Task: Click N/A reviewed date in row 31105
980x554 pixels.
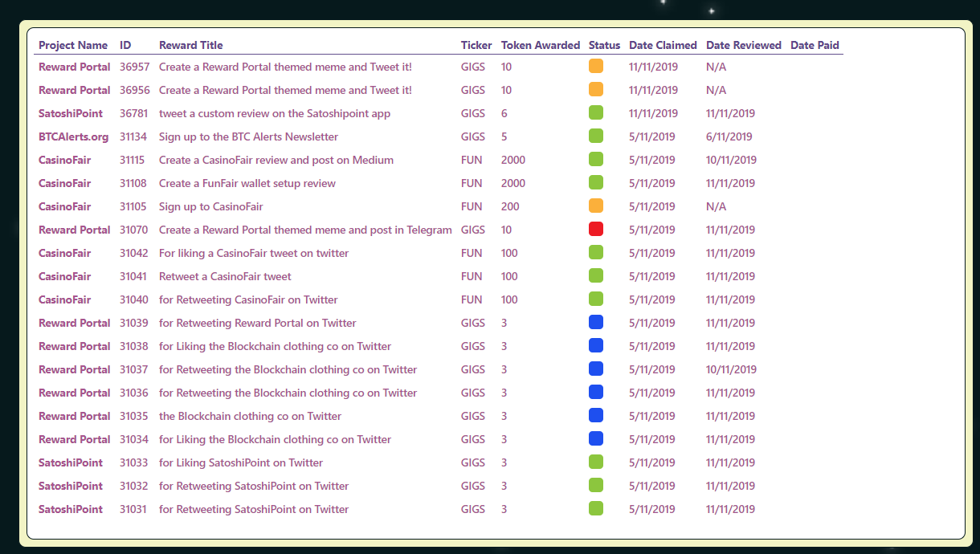Action: (x=717, y=206)
